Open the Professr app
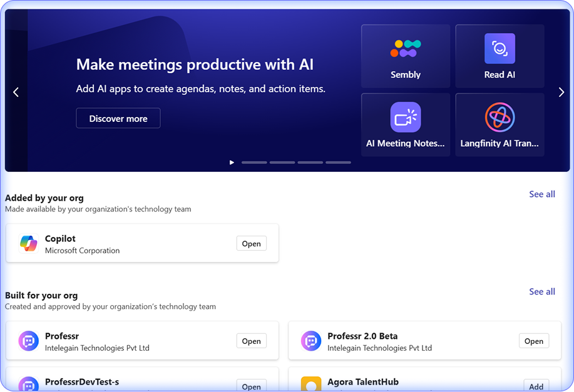The image size is (574, 392). coord(251,341)
